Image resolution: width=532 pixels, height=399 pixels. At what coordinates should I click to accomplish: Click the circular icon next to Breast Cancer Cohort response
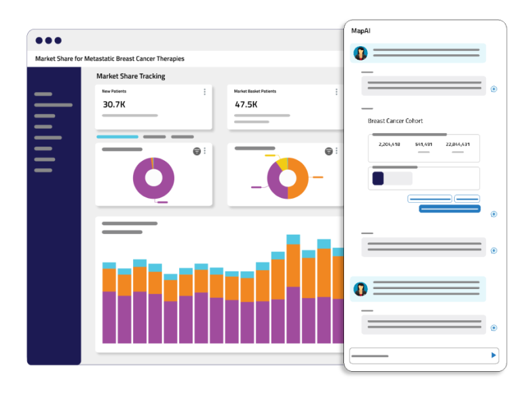[x=494, y=214]
